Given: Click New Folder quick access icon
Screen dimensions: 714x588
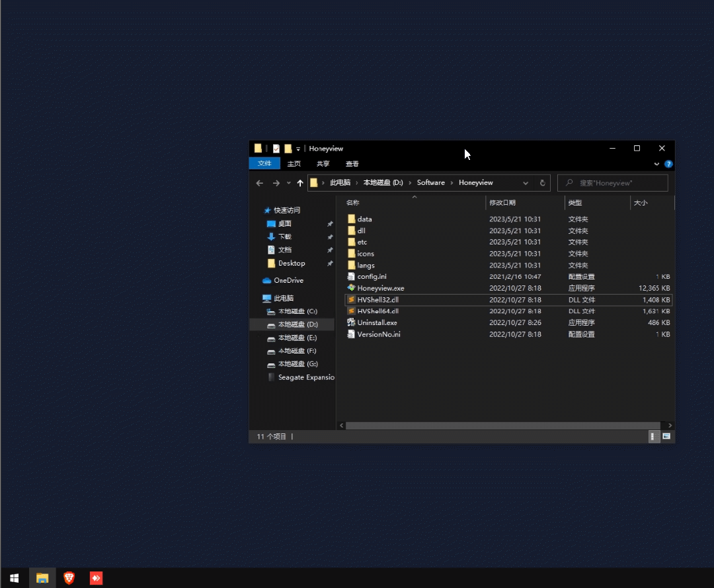Looking at the screenshot, I should pos(288,149).
